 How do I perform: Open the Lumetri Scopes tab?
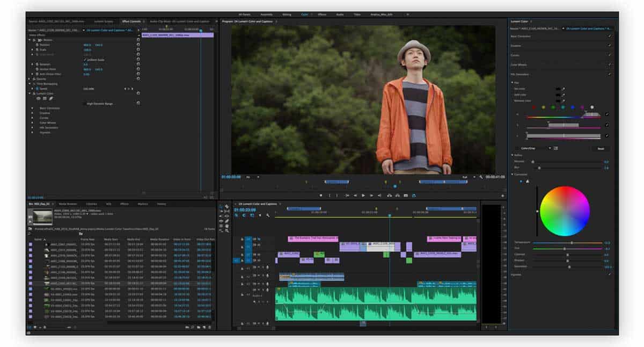(104, 21)
